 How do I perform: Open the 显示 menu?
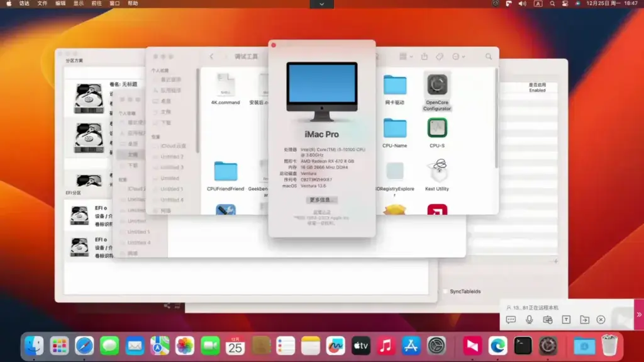click(78, 3)
